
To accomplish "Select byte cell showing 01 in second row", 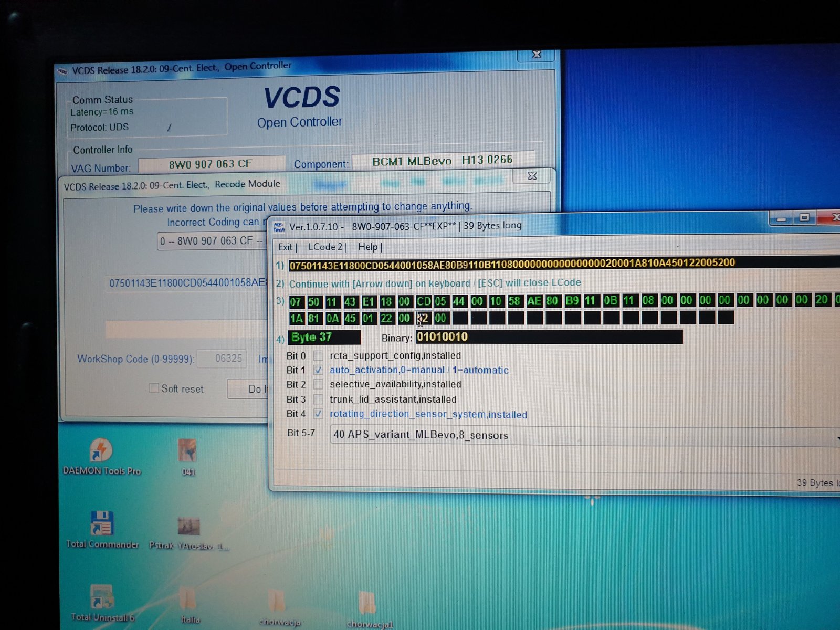I will (368, 318).
